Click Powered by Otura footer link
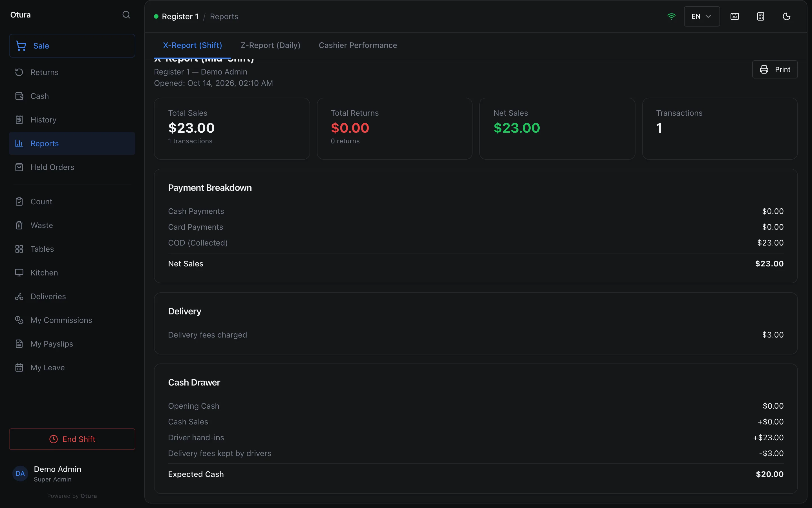812x508 pixels. click(x=72, y=496)
